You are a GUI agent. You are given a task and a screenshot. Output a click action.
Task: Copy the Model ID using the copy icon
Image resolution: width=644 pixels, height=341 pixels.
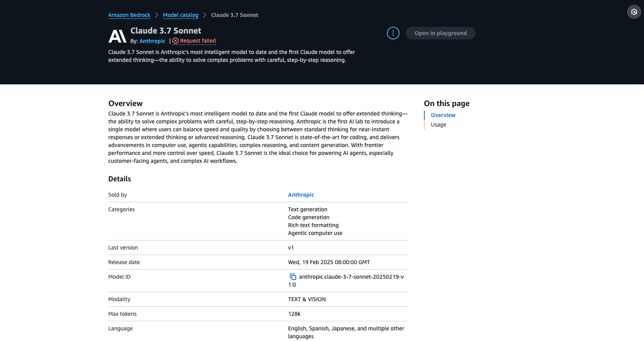[x=293, y=277]
